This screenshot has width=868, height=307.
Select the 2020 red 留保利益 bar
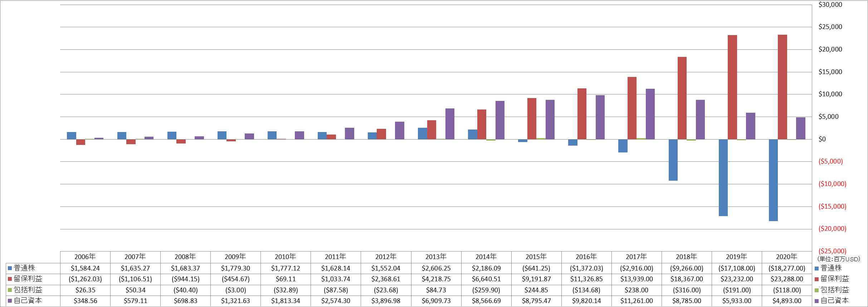point(782,87)
